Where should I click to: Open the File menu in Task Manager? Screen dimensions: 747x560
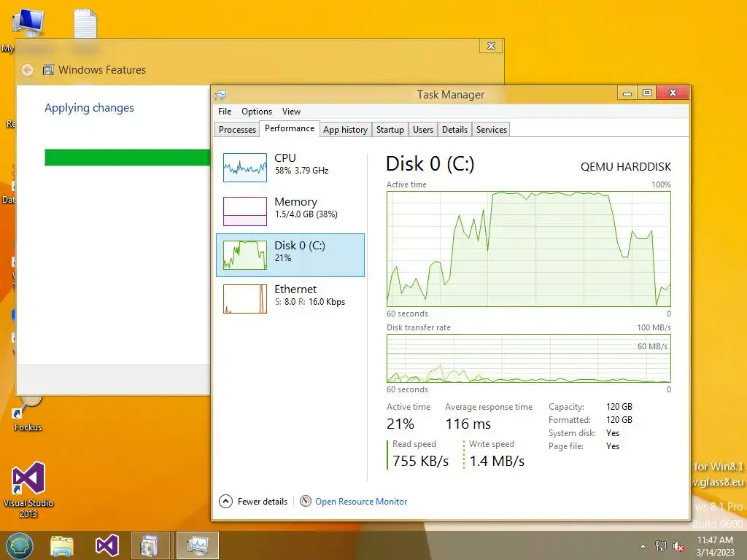[225, 112]
